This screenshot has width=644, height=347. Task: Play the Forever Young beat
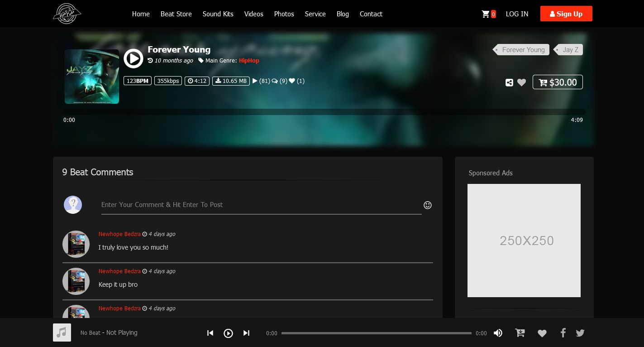pos(133,58)
